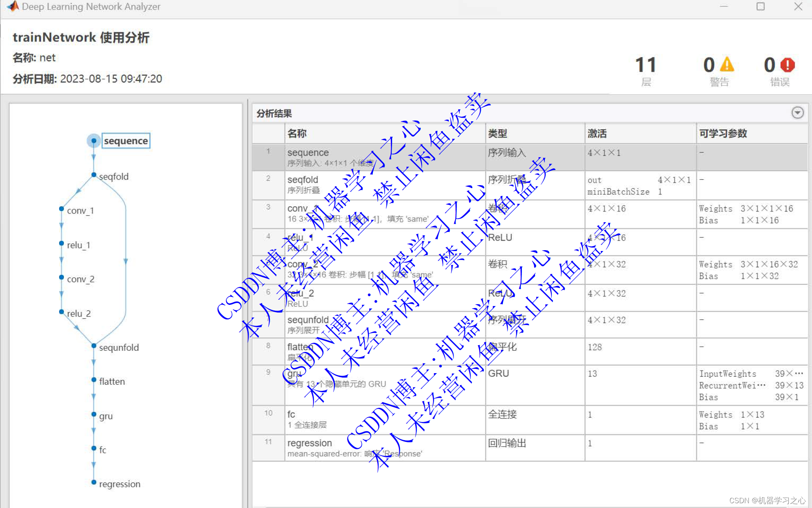
Task: Click the 回归输出 type cell
Action: point(535,448)
